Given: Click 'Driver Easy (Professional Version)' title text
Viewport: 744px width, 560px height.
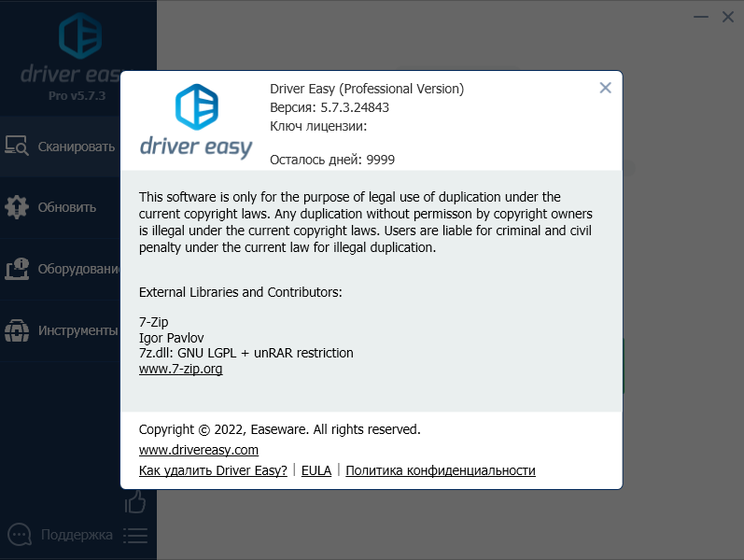Looking at the screenshot, I should pyautogui.click(x=367, y=89).
